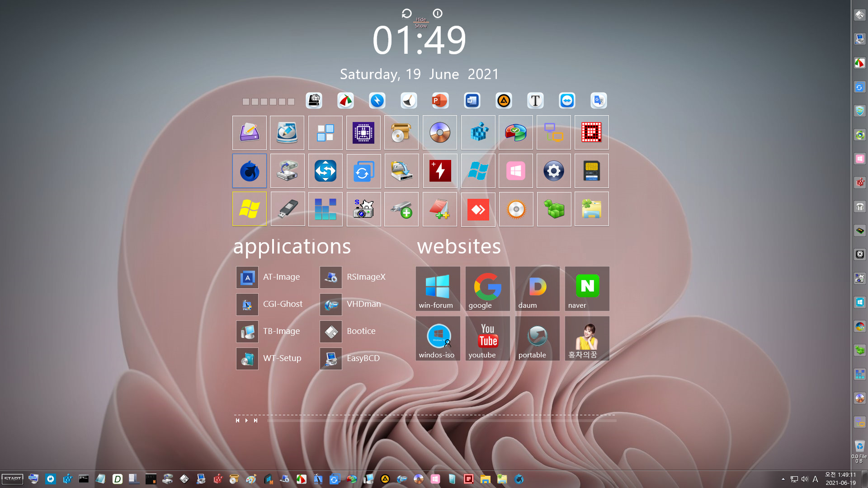868x488 pixels.
Task: Open the camera screenshot tile
Action: pos(363,209)
